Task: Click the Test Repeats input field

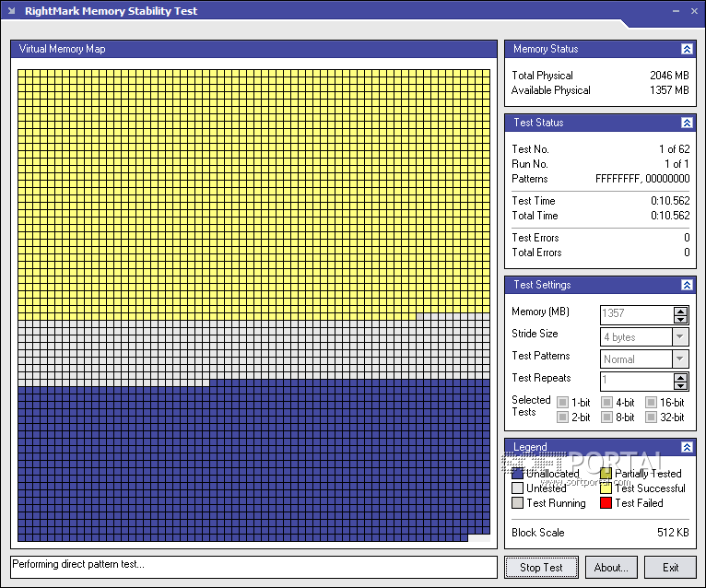Action: tap(637, 382)
